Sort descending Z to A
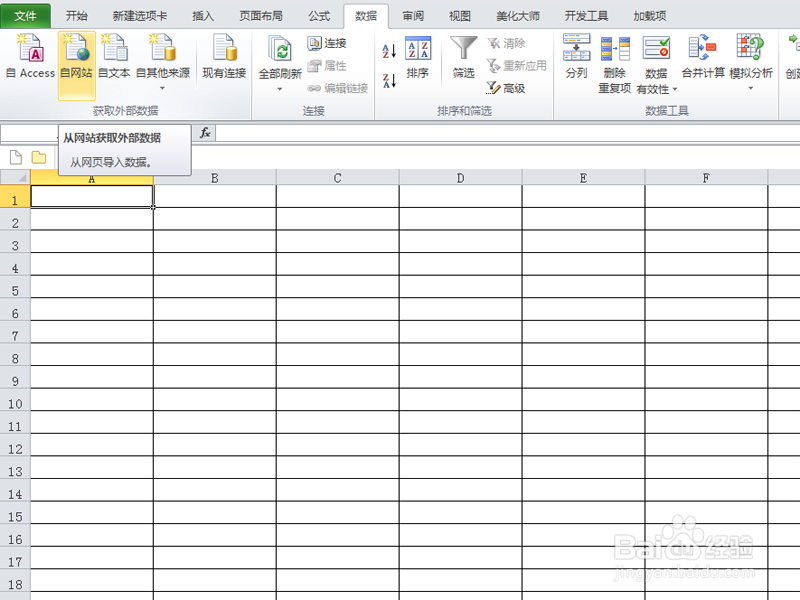 (x=389, y=80)
